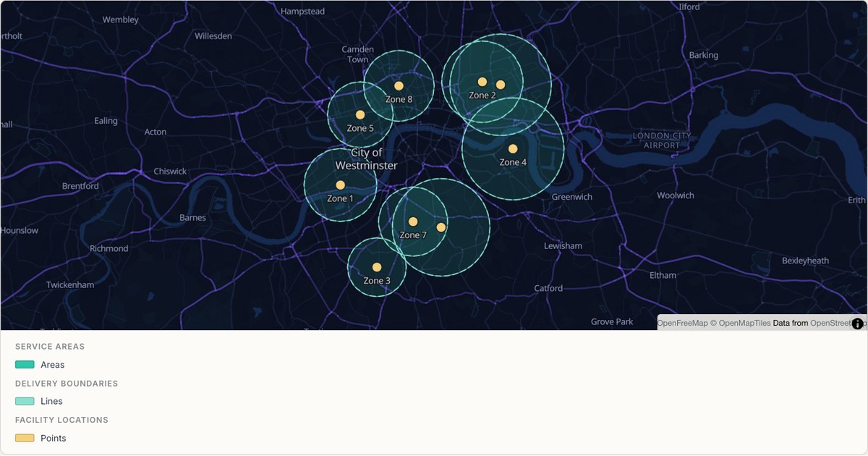
Task: Click the "Wembley" place label
Action: pyautogui.click(x=121, y=20)
